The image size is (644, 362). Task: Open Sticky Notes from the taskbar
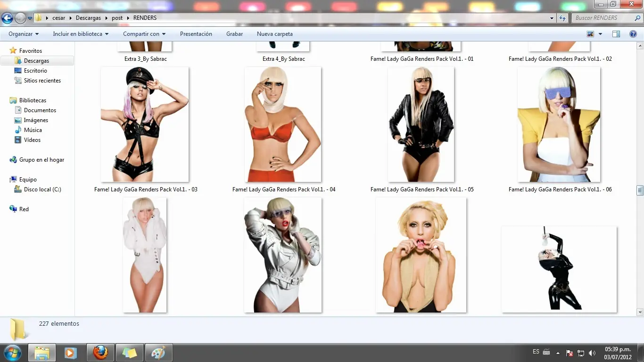tap(129, 353)
